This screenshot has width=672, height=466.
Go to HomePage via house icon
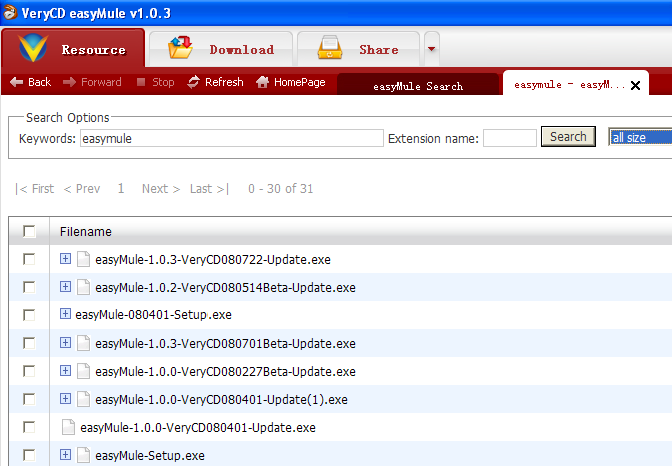[263, 82]
